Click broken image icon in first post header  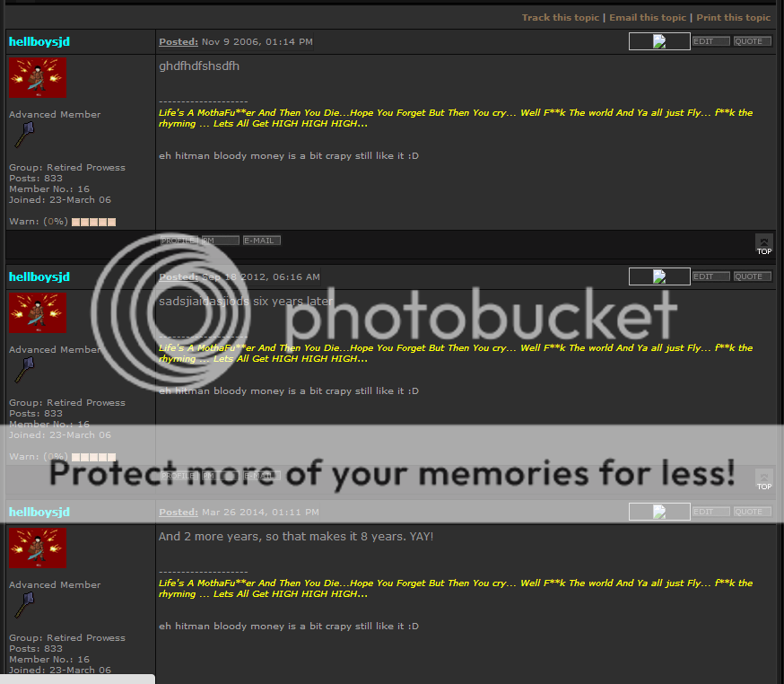coord(659,41)
